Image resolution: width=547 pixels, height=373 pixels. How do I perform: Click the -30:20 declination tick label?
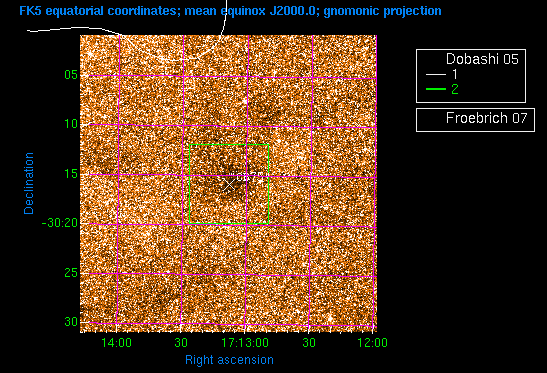click(x=60, y=223)
